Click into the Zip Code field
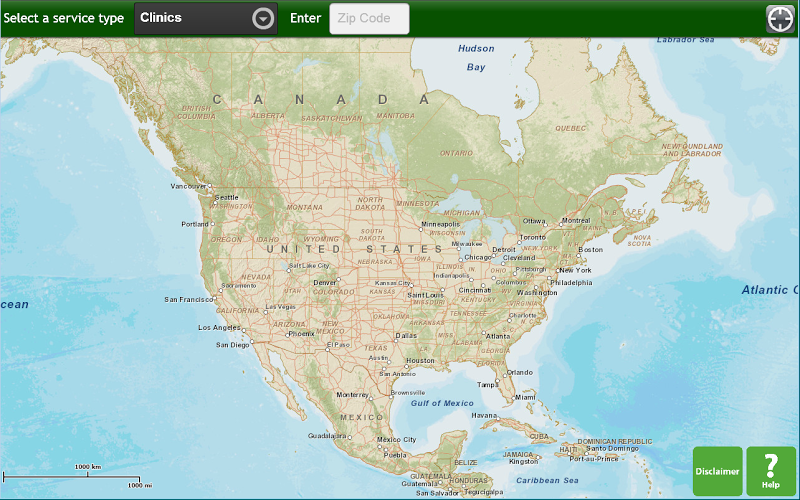The height and width of the screenshot is (500, 800). pos(369,19)
